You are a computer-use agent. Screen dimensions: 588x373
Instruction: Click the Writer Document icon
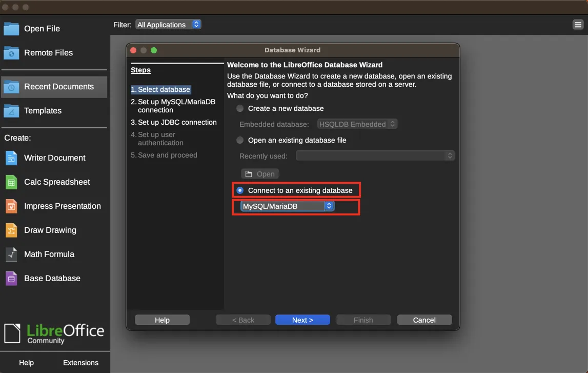(11, 158)
